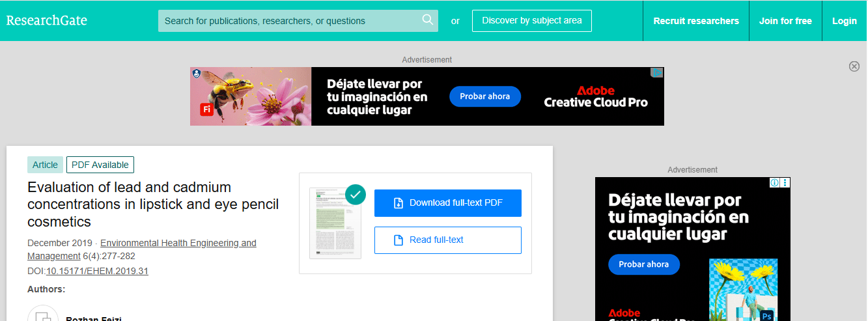Close the top advertisement with X icon
This screenshot has width=868, height=321.
click(854, 66)
